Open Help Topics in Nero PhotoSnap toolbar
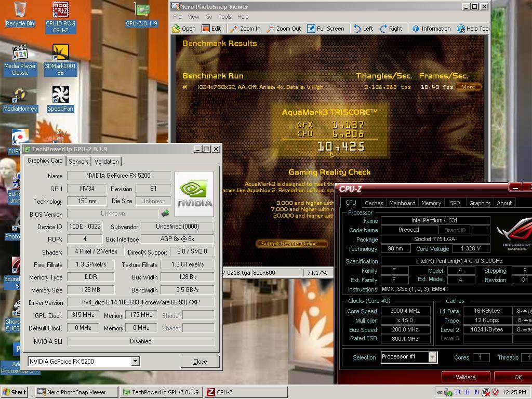 click(x=473, y=29)
